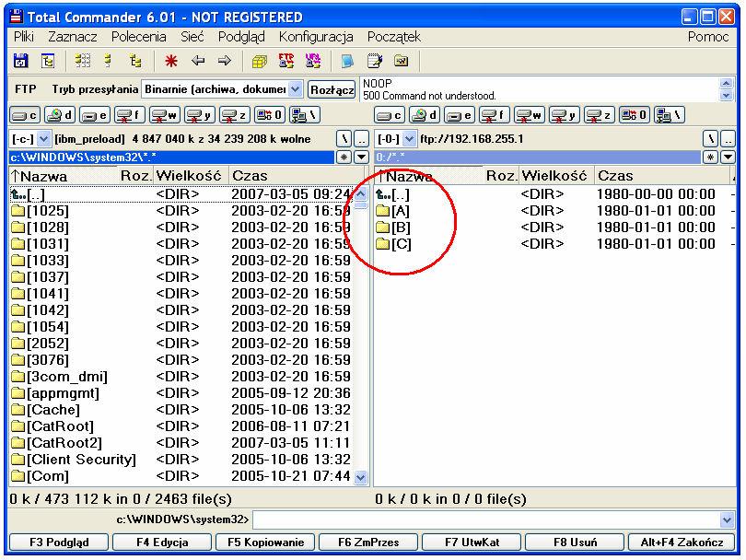This screenshot has width=746, height=560.
Task: Select network drive w in left panel
Action: coord(165,115)
